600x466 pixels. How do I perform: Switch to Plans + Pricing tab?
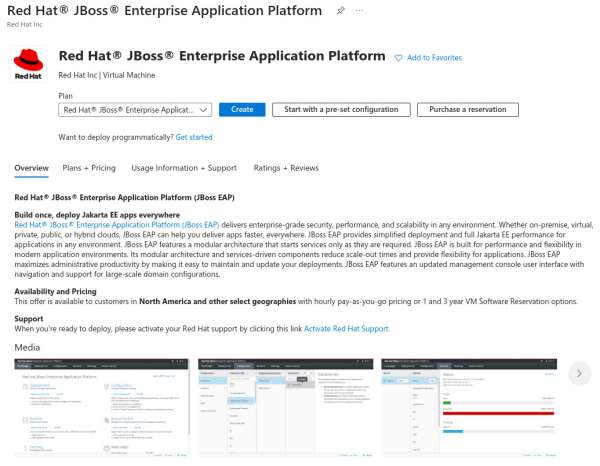tap(89, 168)
